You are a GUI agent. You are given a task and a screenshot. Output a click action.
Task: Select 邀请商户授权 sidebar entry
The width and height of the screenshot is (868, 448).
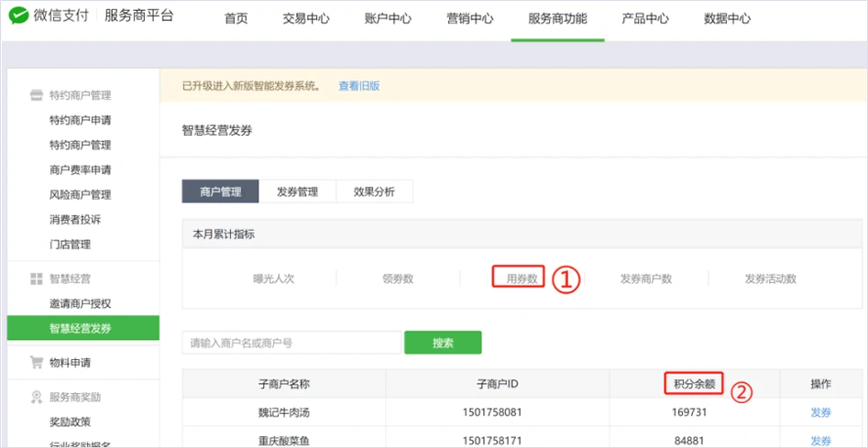[x=81, y=303]
